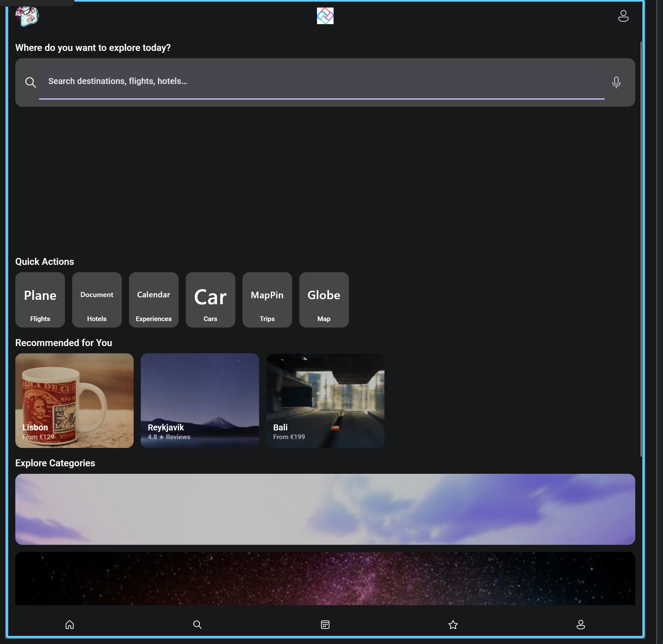Open profile tab in bottom navigation
This screenshot has height=644, width=663.
(581, 624)
